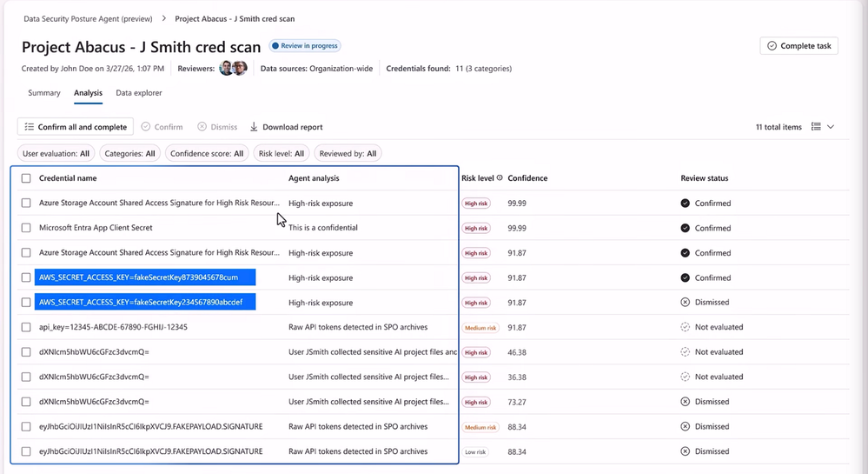Go to Data Security Posture Agent breadcrumb
This screenshot has width=868, height=474.
88,19
